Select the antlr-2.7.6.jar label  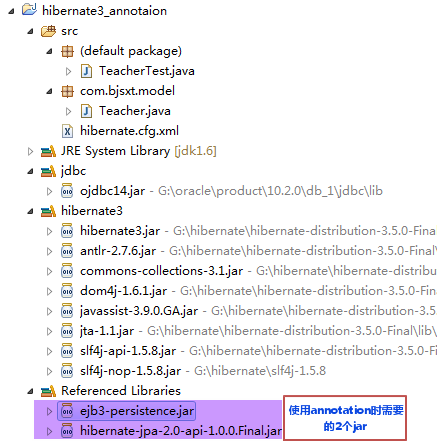[118, 251]
